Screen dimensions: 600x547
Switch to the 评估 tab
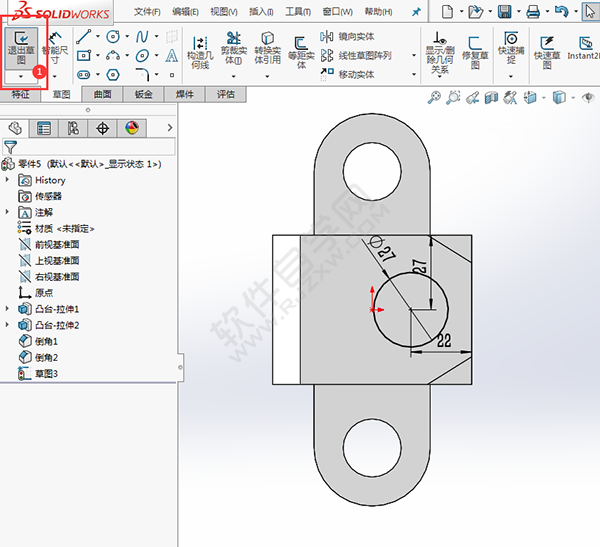tap(226, 94)
